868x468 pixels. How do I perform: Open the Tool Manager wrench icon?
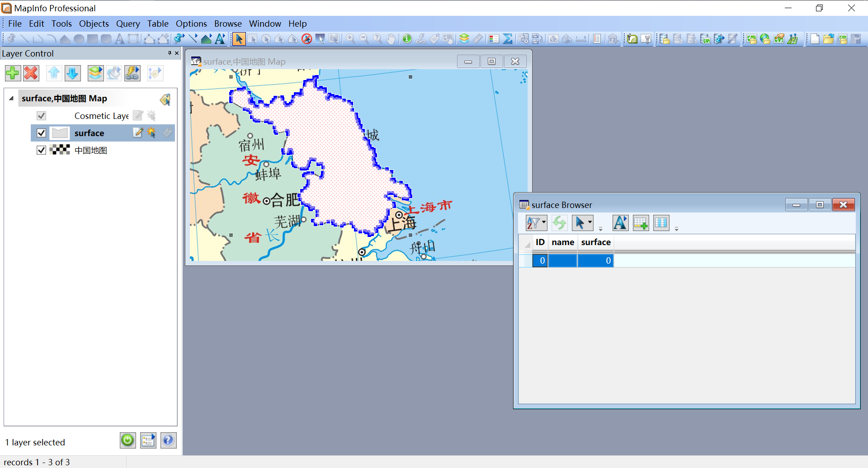coord(646,39)
